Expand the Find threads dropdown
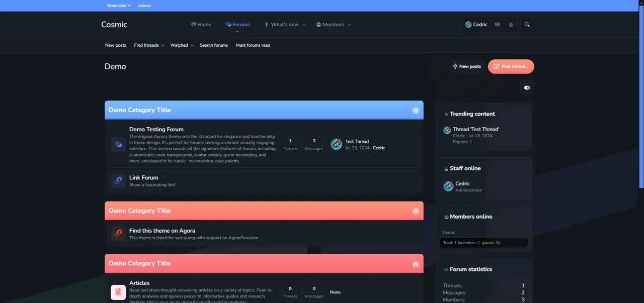 point(163,45)
